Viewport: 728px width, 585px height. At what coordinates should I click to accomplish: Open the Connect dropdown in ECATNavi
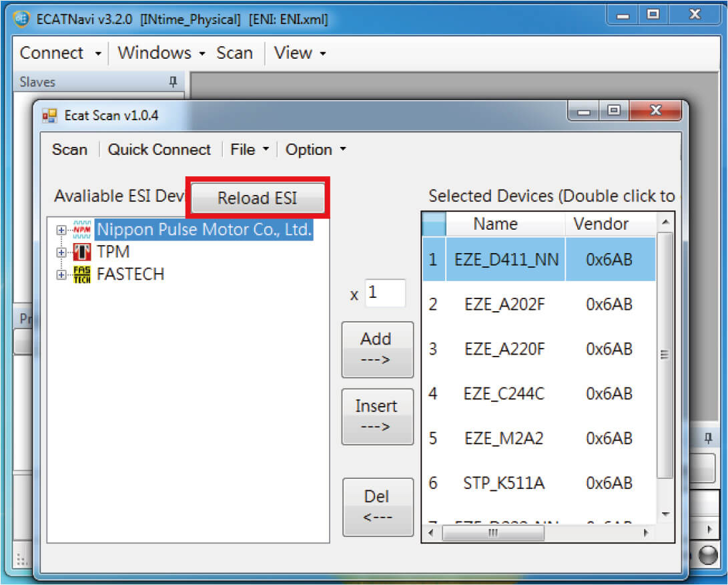coord(60,53)
